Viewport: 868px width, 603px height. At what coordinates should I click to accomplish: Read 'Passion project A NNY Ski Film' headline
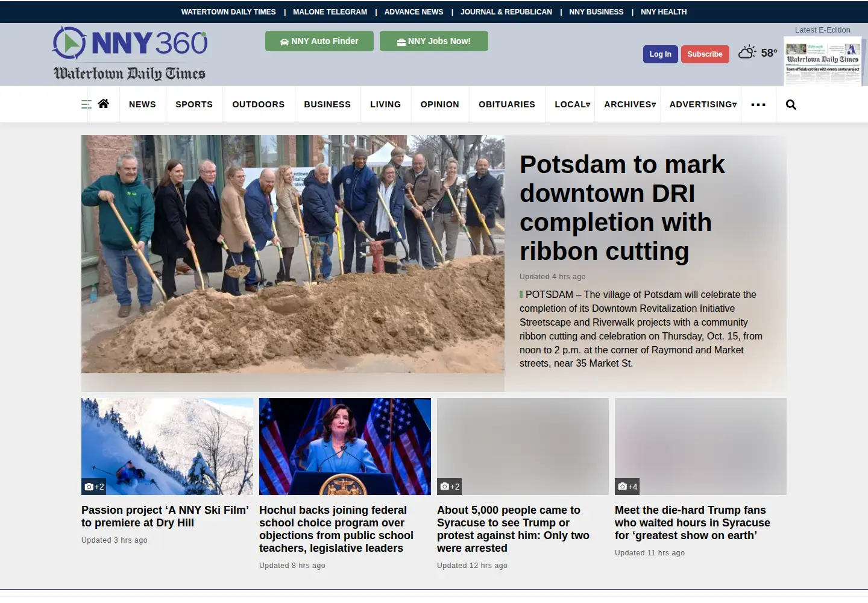point(165,516)
